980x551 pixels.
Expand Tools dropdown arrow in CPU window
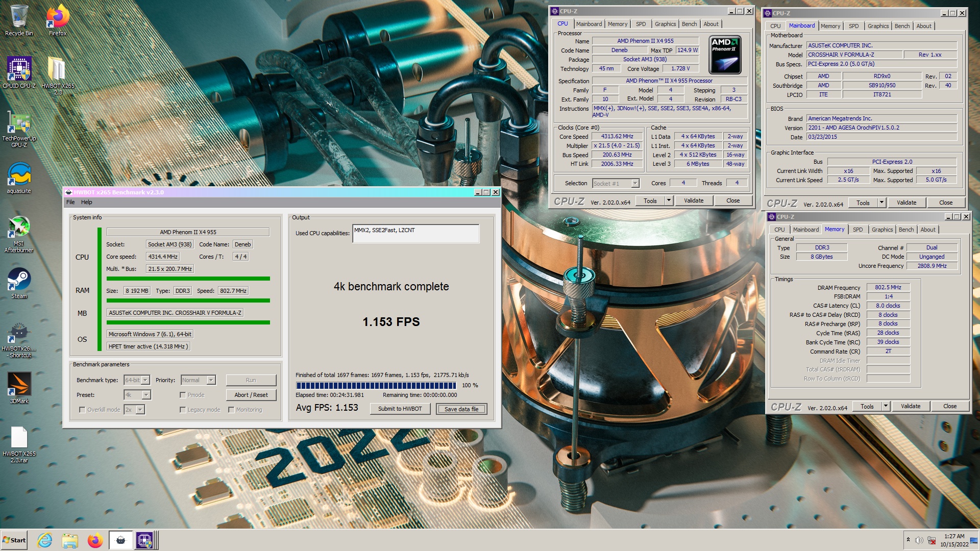pyautogui.click(x=669, y=201)
